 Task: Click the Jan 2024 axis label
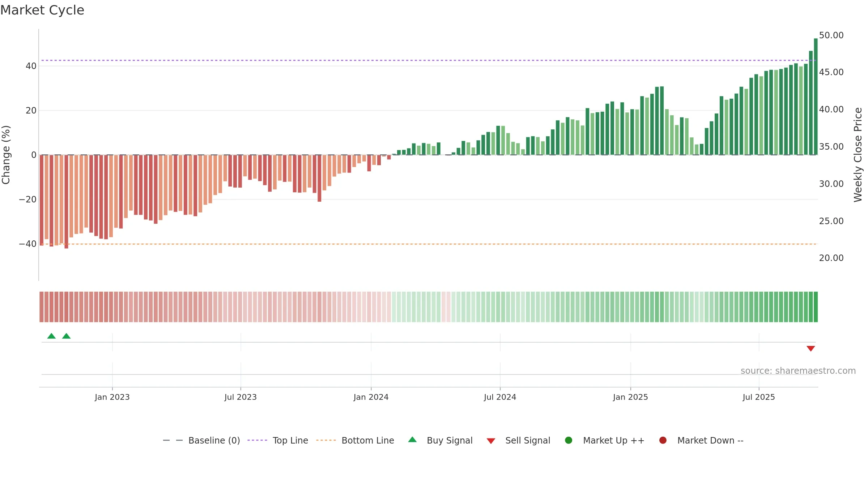(x=371, y=397)
